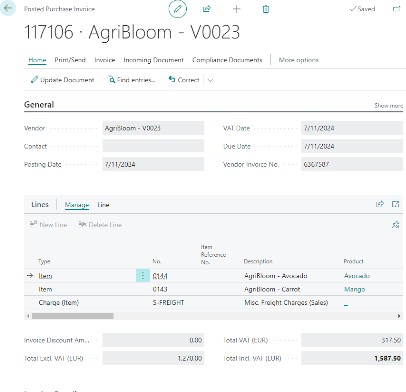Switch to the Print/Send tab
406x392 pixels.
tap(70, 60)
